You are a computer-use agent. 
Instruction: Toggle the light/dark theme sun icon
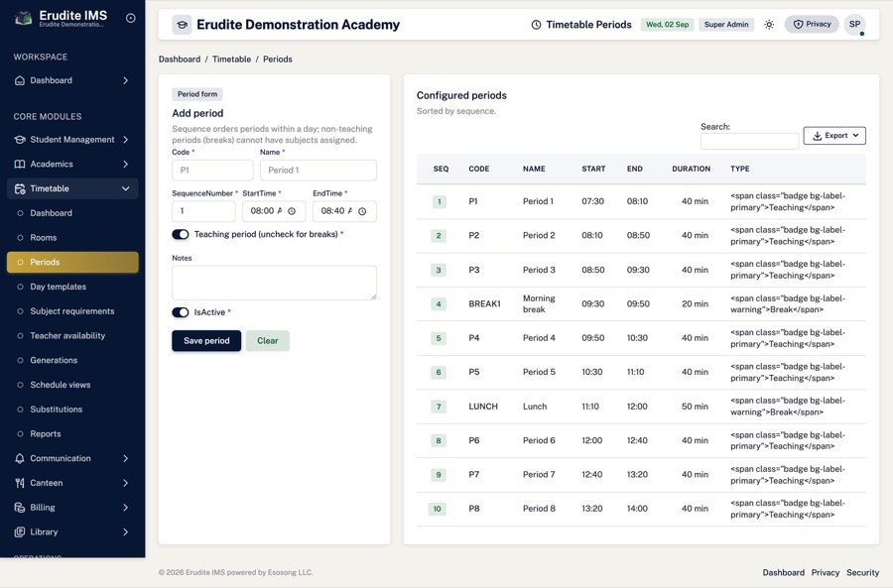(x=769, y=25)
